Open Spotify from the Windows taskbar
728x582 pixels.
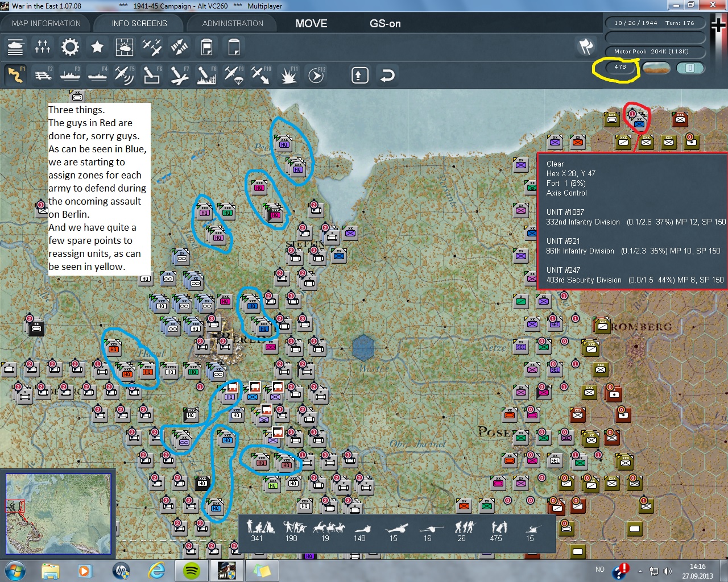(x=192, y=570)
